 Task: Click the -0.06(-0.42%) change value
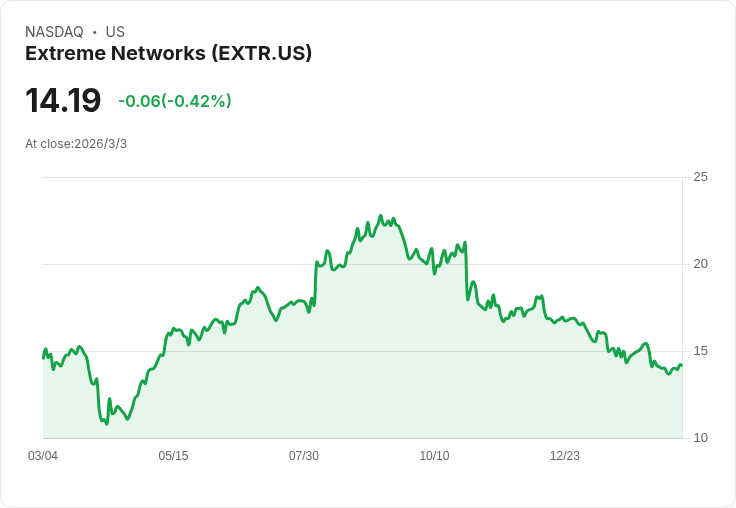click(175, 101)
